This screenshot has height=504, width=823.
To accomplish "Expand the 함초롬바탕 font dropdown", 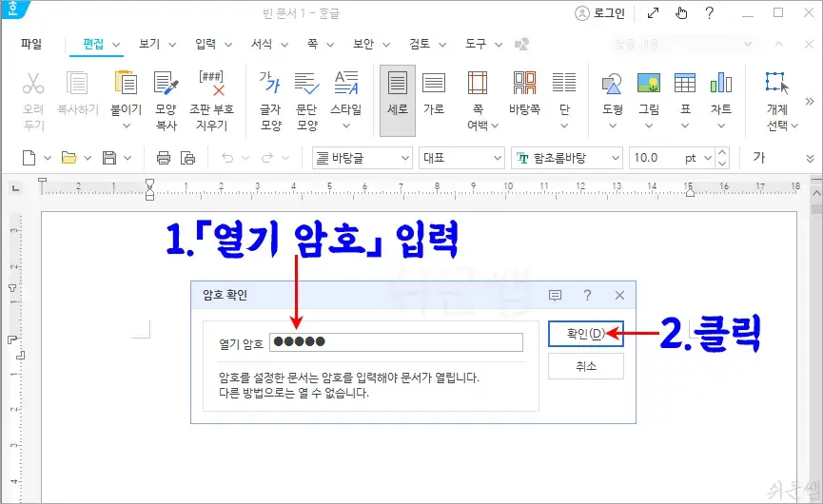I will (x=616, y=158).
